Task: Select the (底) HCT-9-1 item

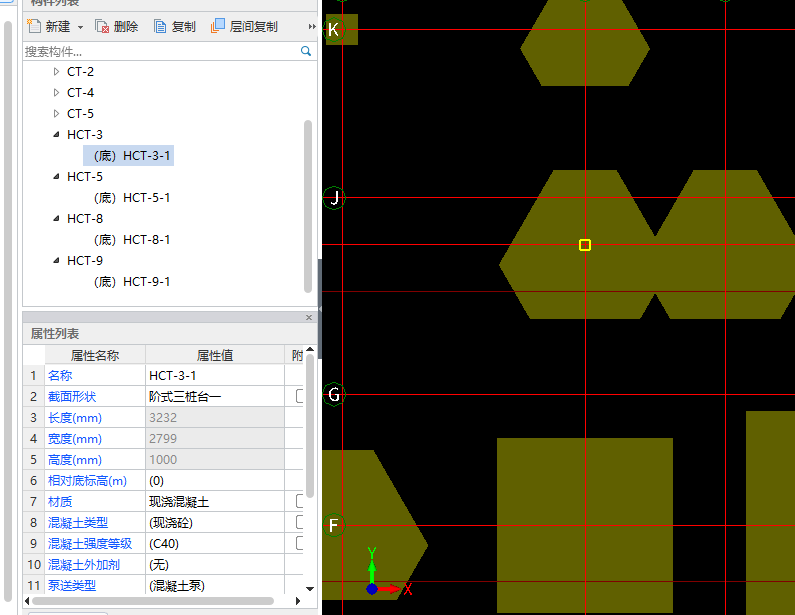Action: click(x=132, y=282)
